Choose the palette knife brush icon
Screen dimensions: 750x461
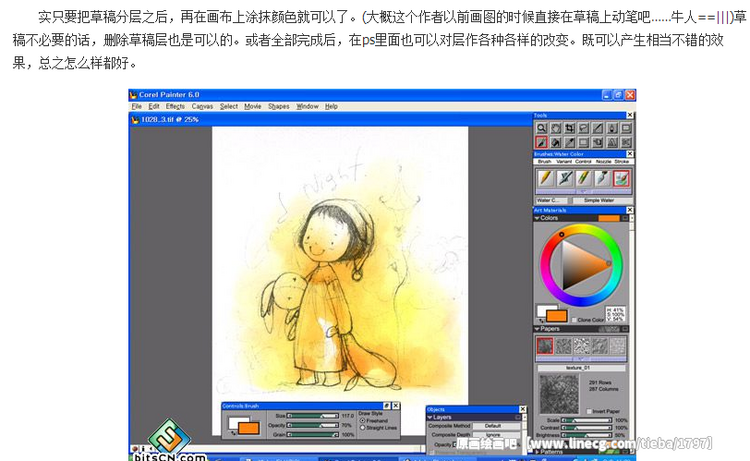[602, 178]
